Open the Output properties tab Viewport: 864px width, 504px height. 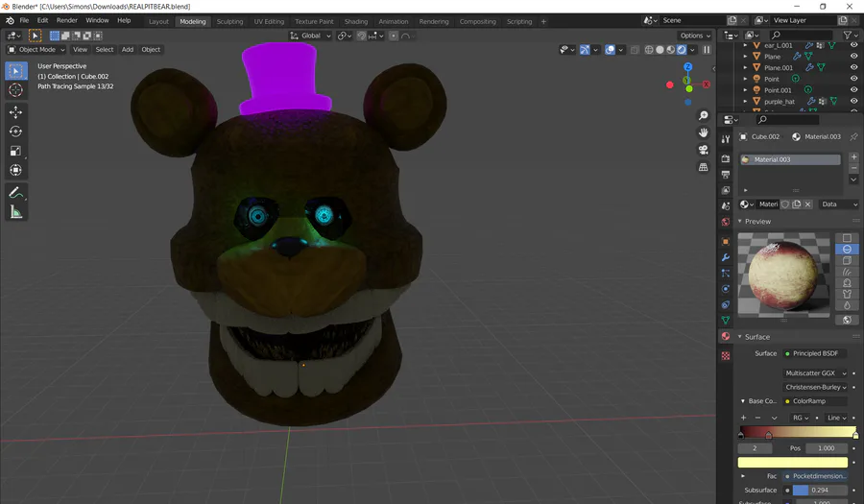point(725,175)
